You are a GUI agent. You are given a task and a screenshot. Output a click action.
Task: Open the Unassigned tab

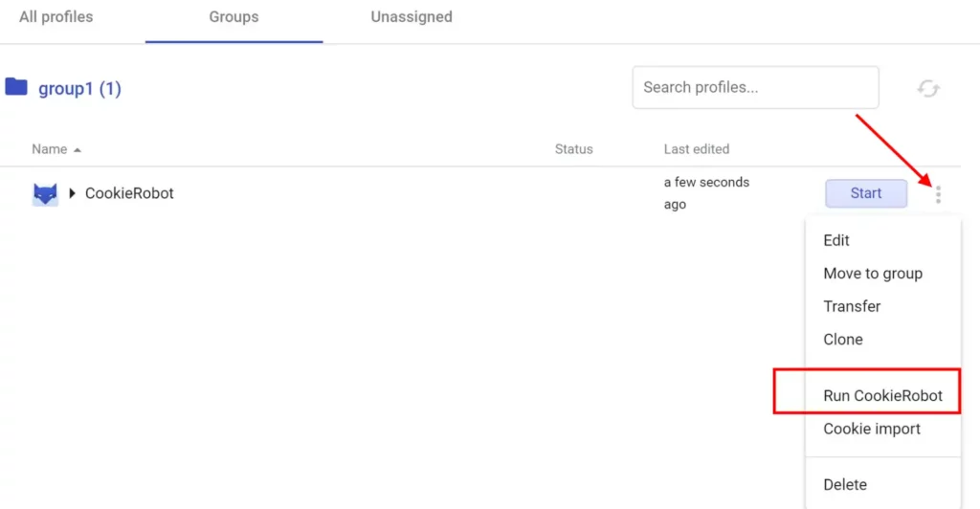pos(412,17)
